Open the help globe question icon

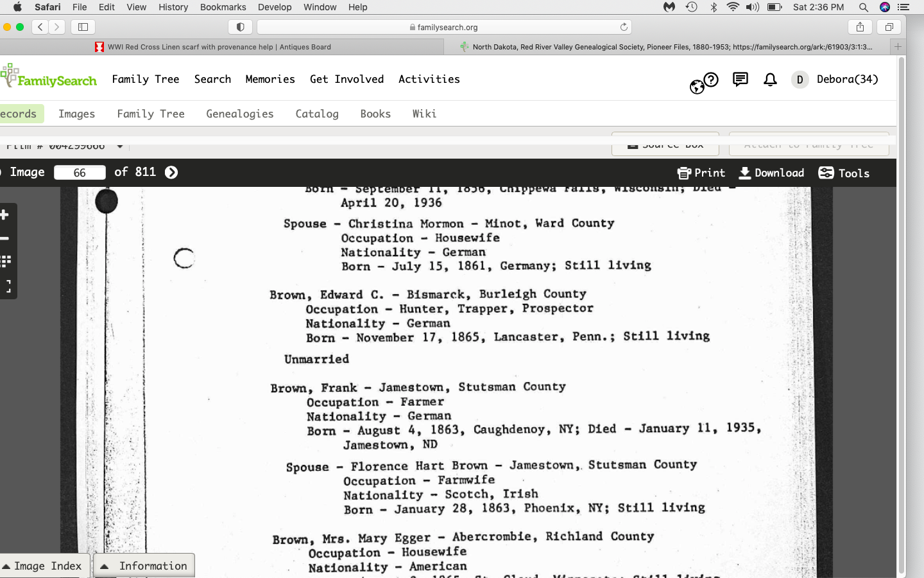click(704, 82)
